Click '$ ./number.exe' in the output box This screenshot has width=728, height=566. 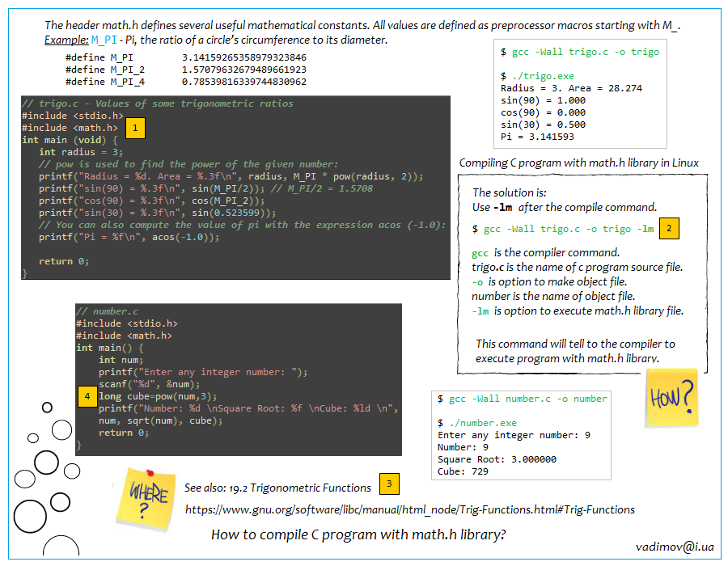[476, 423]
